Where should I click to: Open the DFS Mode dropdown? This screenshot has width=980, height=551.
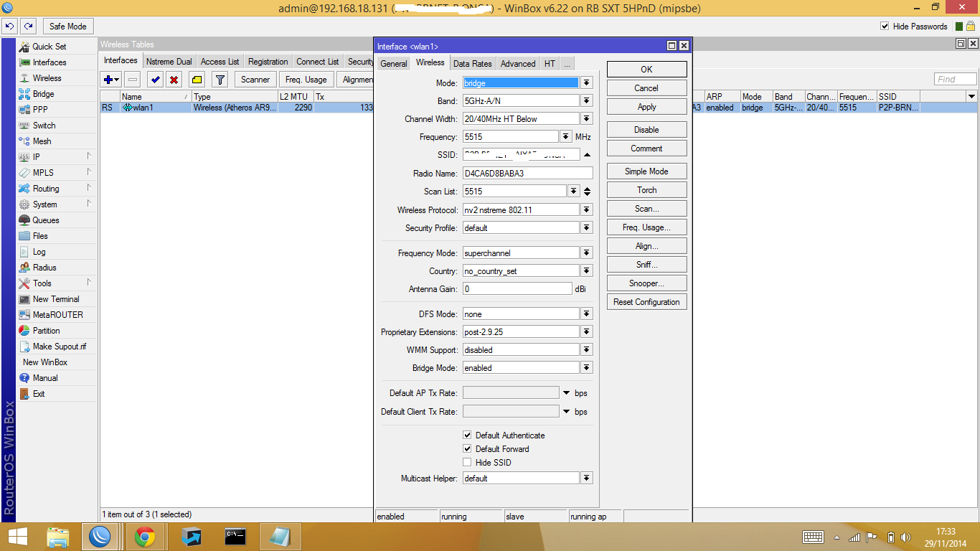click(587, 314)
